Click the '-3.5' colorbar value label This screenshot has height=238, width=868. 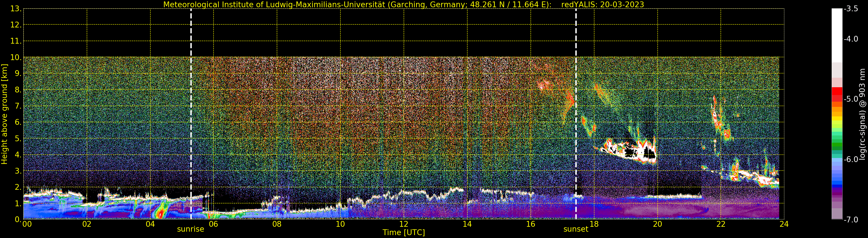[851, 9]
